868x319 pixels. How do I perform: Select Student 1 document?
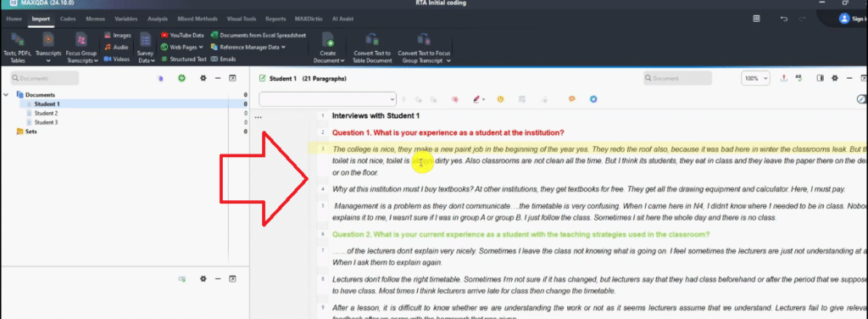(47, 104)
